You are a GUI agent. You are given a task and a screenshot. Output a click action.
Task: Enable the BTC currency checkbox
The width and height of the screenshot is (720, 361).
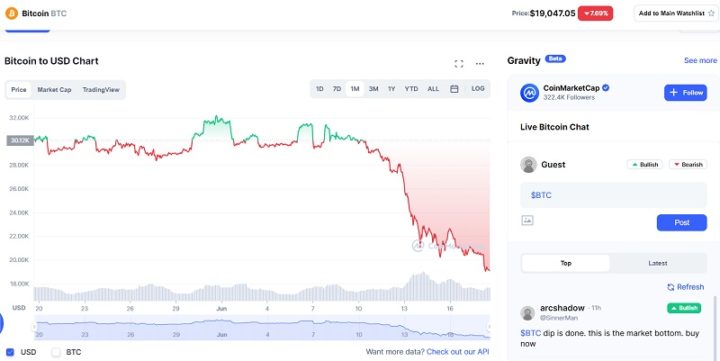click(x=56, y=352)
